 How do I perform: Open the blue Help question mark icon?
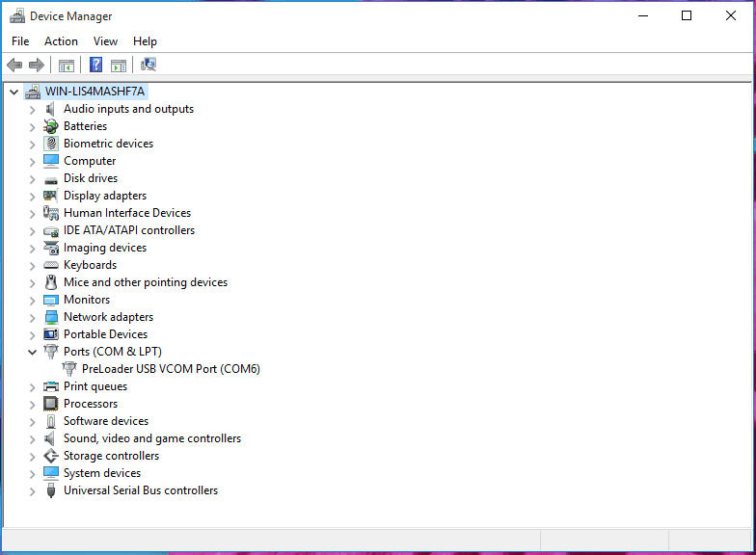point(96,65)
